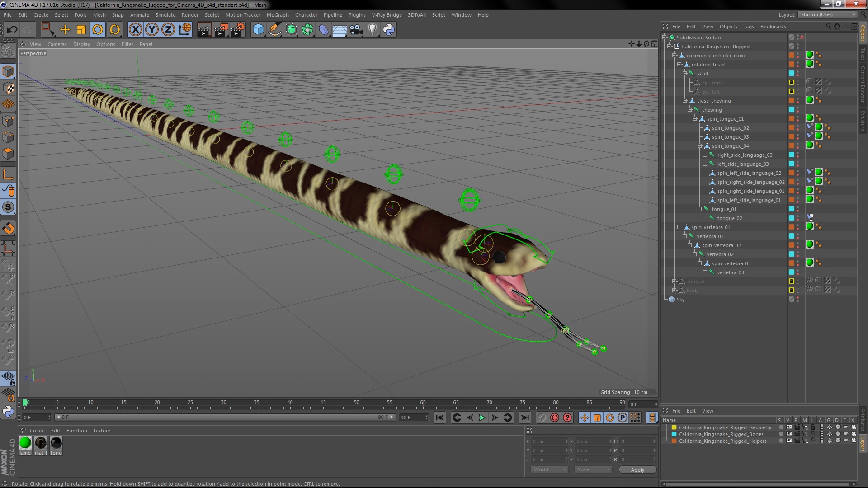Viewport: 868px width, 488px height.
Task: Add a light object
Action: [x=373, y=30]
